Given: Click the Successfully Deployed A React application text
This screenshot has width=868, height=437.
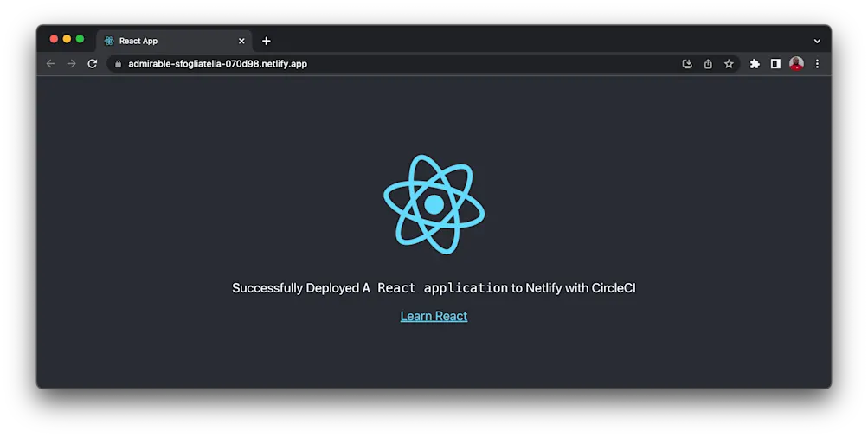Looking at the screenshot, I should tap(434, 288).
